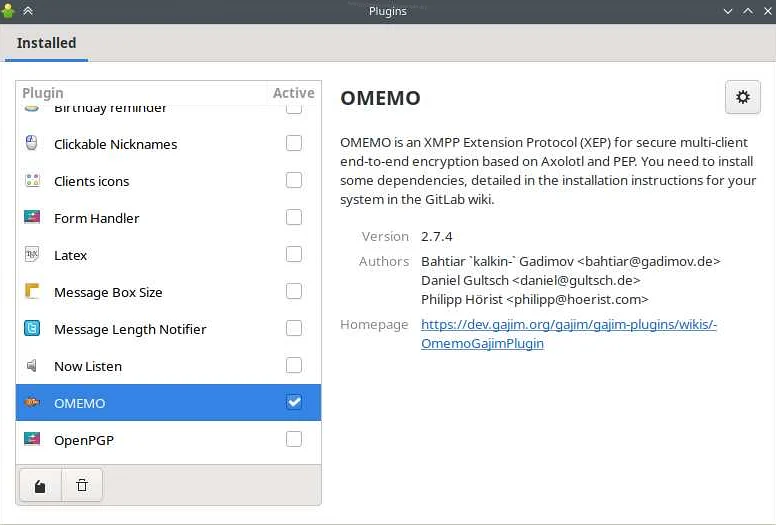Image resolution: width=776 pixels, height=525 pixels.
Task: Click the keep-above double chevron in title bar
Action: (x=28, y=11)
